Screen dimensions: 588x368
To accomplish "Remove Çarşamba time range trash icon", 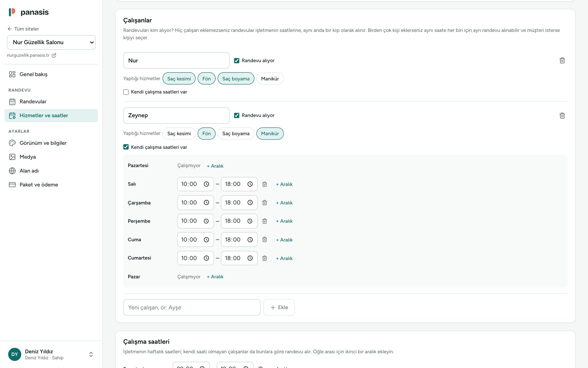I will [265, 203].
